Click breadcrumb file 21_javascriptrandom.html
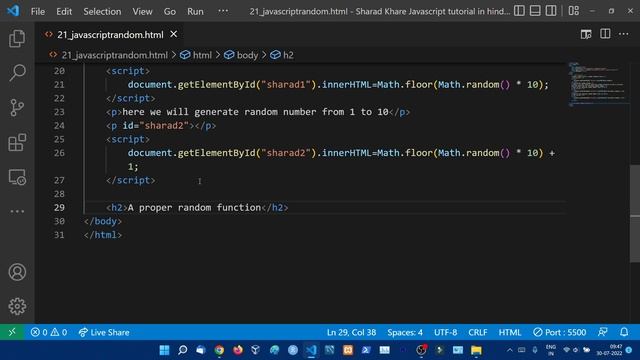The image size is (640, 360). click(114, 55)
